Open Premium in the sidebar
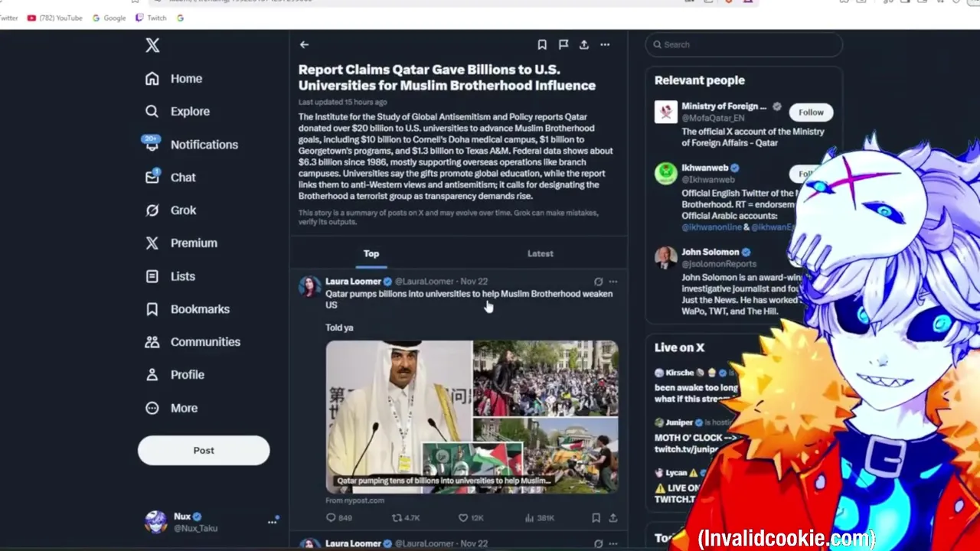 [x=181, y=243]
